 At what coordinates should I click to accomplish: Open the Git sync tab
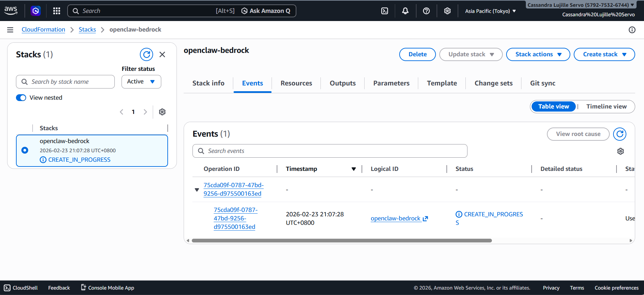(x=542, y=83)
